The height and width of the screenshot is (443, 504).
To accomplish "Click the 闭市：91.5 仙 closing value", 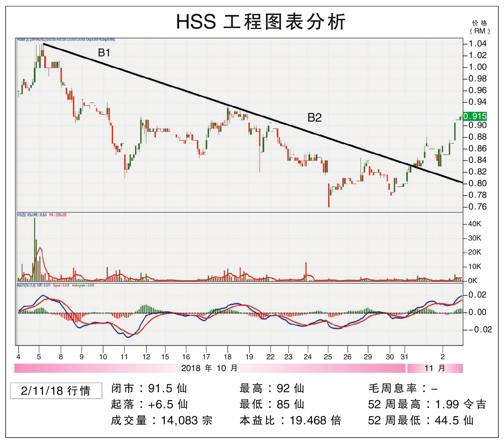I will [x=149, y=388].
